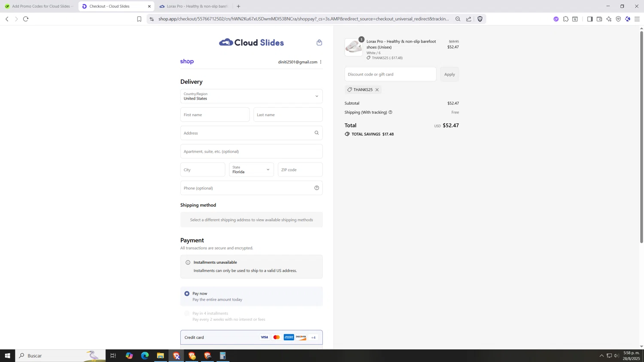Click the TOTAL SAVINGS $17.48 text
The image size is (644, 362).
pos(373,134)
